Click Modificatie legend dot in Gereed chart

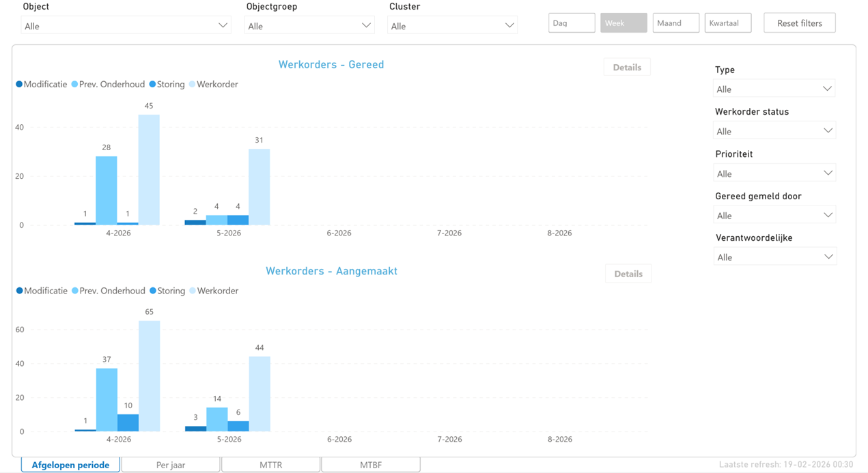click(x=19, y=85)
